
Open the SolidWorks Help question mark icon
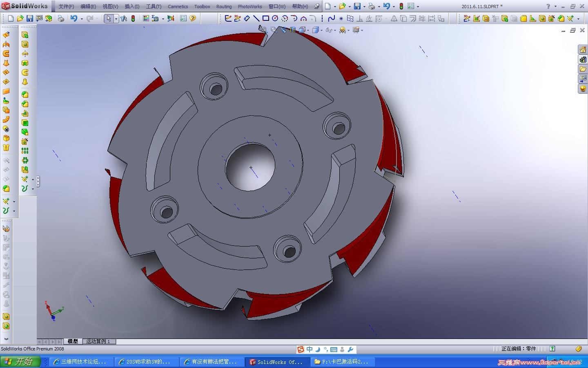[193, 18]
